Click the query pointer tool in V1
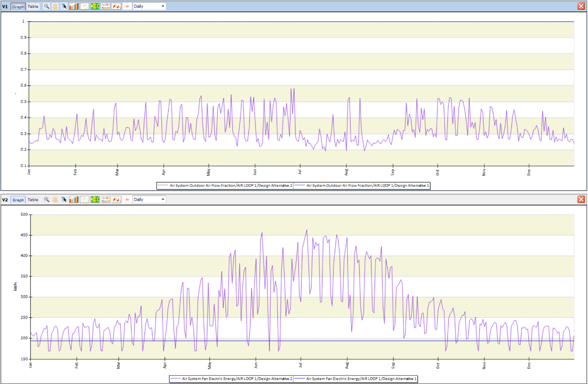 tap(64, 6)
